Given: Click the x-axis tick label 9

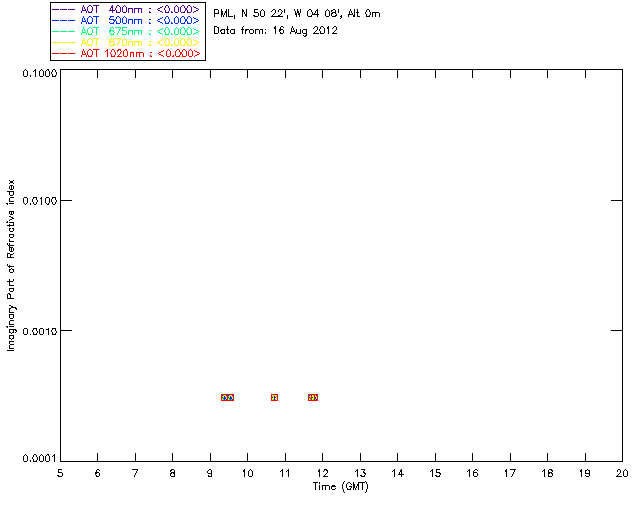Looking at the screenshot, I should [210, 473].
